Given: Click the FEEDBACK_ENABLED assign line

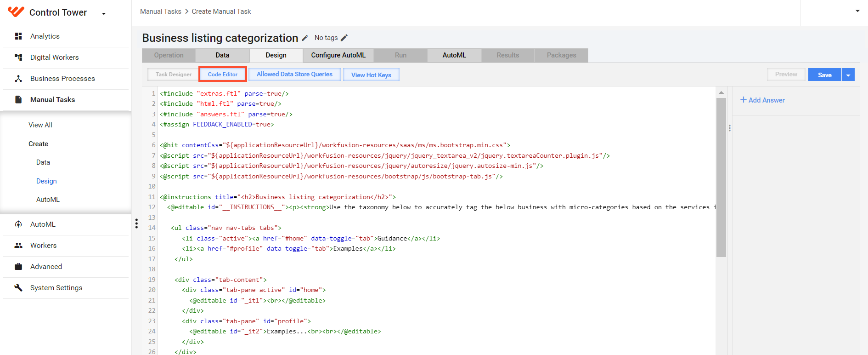Looking at the screenshot, I should (217, 125).
